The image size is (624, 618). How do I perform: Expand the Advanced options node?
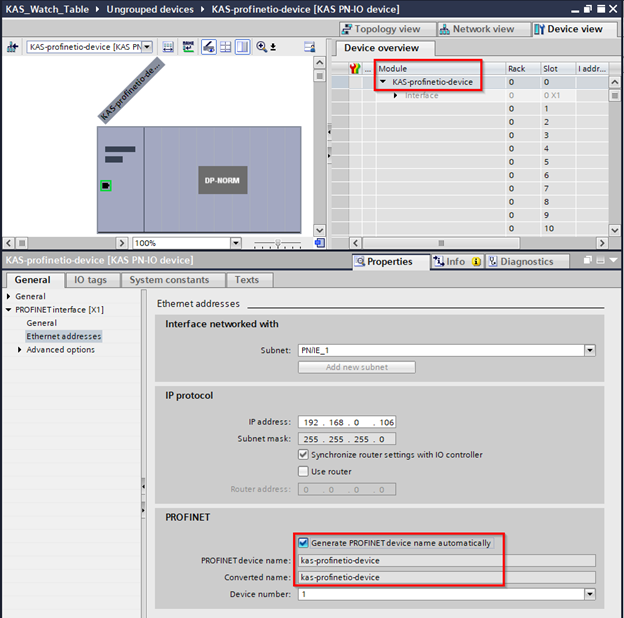(20, 350)
